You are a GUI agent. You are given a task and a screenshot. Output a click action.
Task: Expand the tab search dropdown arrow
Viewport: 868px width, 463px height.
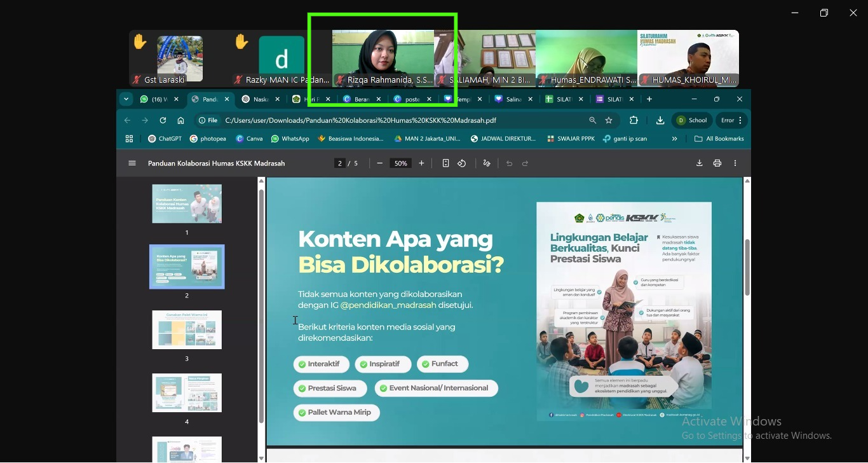[x=126, y=99]
